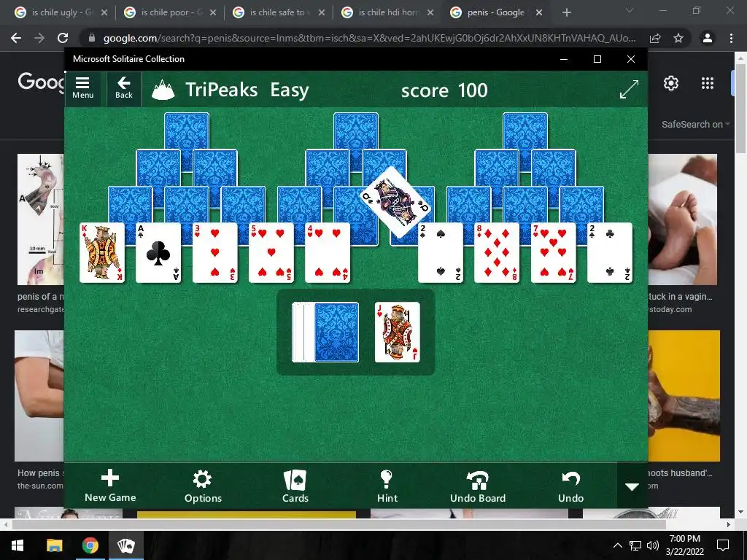Screen dimensions: 747x560
Task: Open Windows Start menu
Action: tap(18, 545)
